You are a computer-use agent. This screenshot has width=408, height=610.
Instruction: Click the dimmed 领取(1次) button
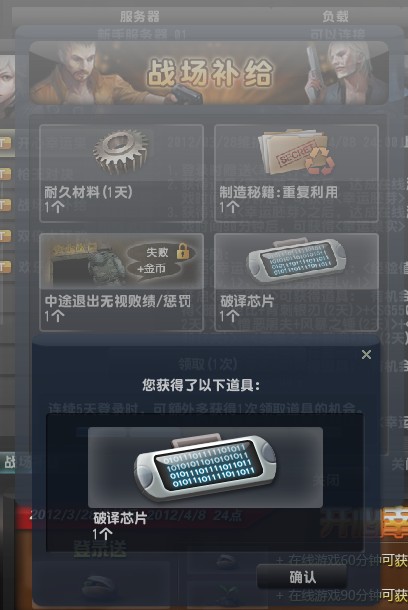(207, 365)
